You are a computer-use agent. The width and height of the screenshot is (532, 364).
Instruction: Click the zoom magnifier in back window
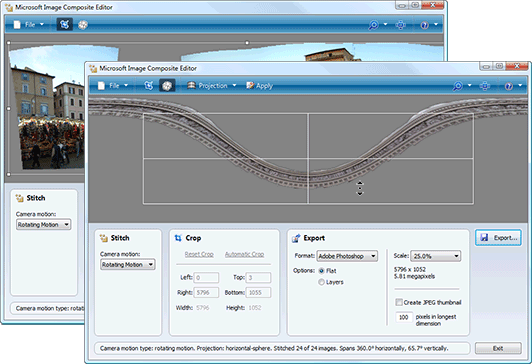click(374, 25)
